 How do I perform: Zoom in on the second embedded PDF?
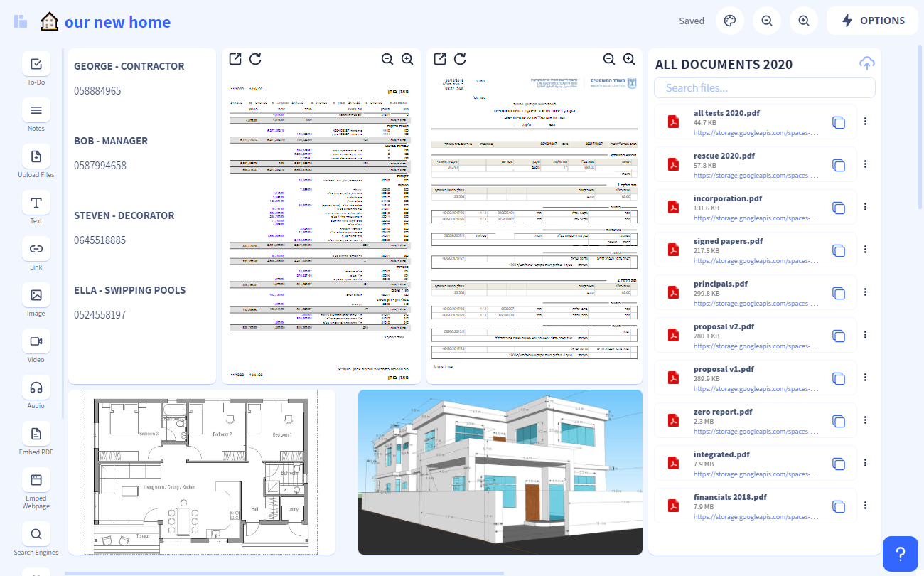point(629,59)
